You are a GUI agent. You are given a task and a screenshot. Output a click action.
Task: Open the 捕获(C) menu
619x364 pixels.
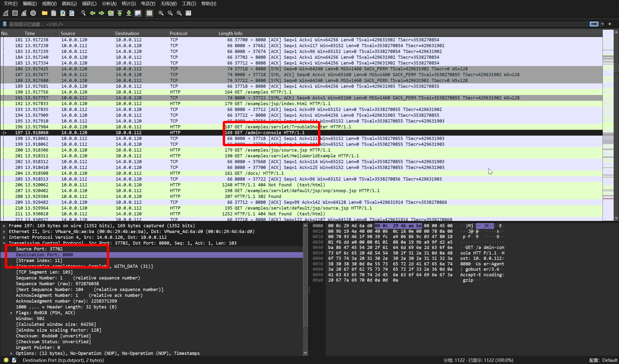click(89, 3)
